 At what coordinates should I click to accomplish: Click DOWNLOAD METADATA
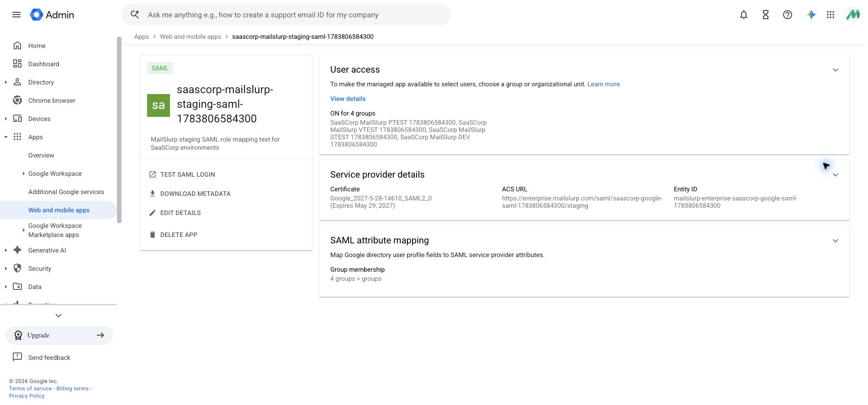196,194
